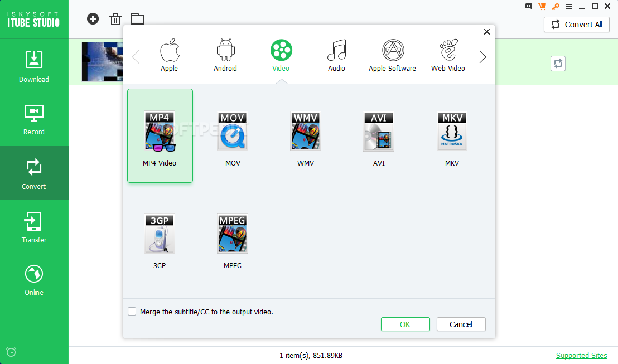Choose MPEG format
This screenshot has width=618, height=364.
tap(233, 241)
